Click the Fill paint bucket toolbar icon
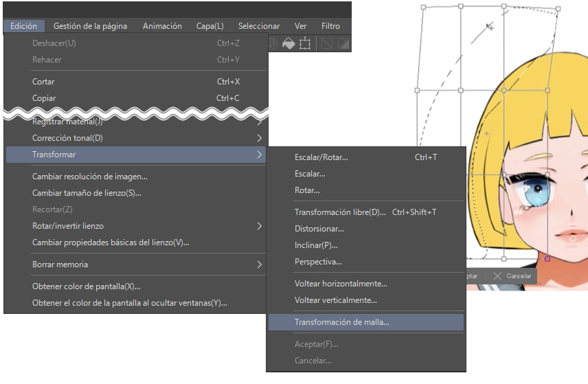 [x=289, y=43]
